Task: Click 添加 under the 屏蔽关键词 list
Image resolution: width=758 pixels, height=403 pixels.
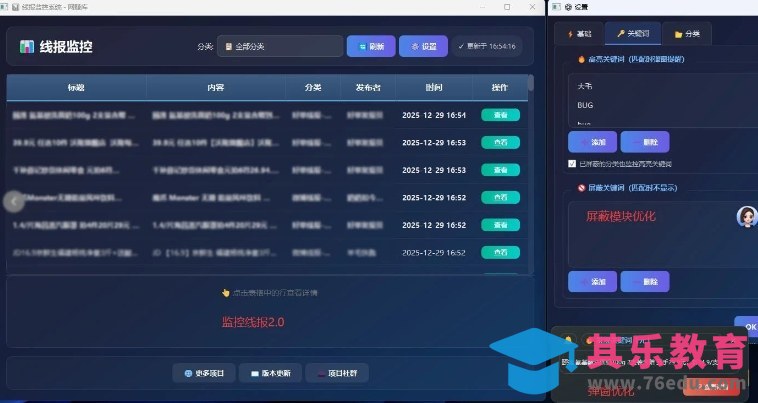Action: (592, 281)
